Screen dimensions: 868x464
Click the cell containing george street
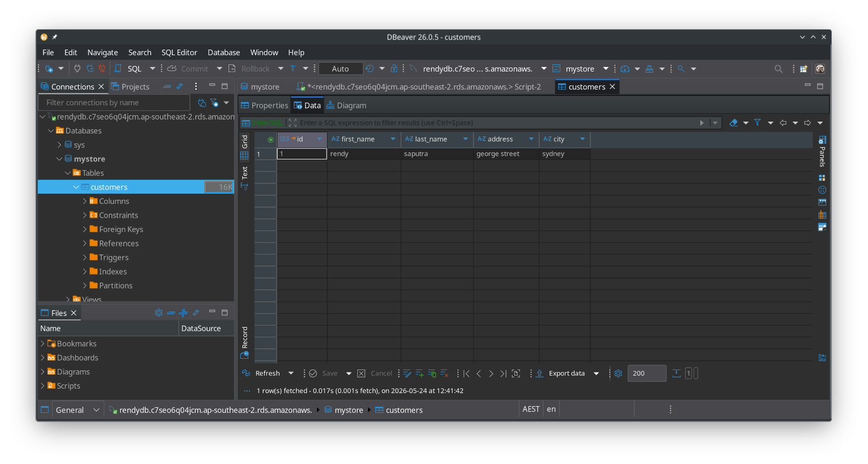pos(506,154)
